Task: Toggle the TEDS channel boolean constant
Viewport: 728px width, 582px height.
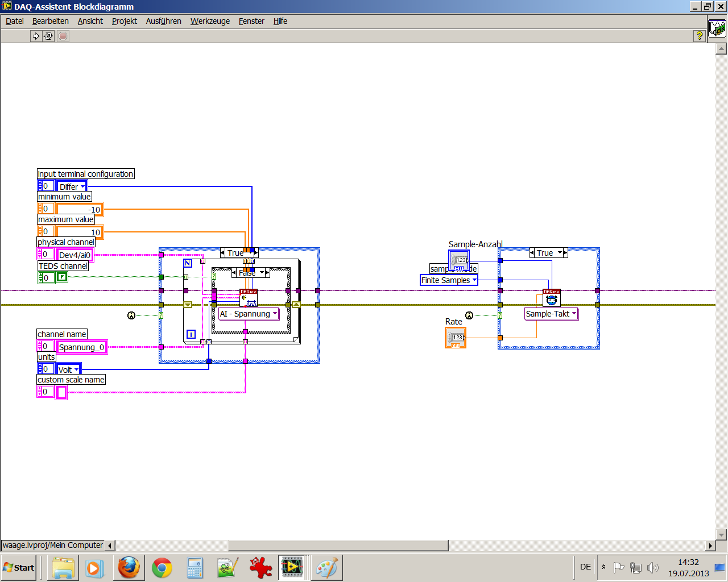Action: click(62, 277)
